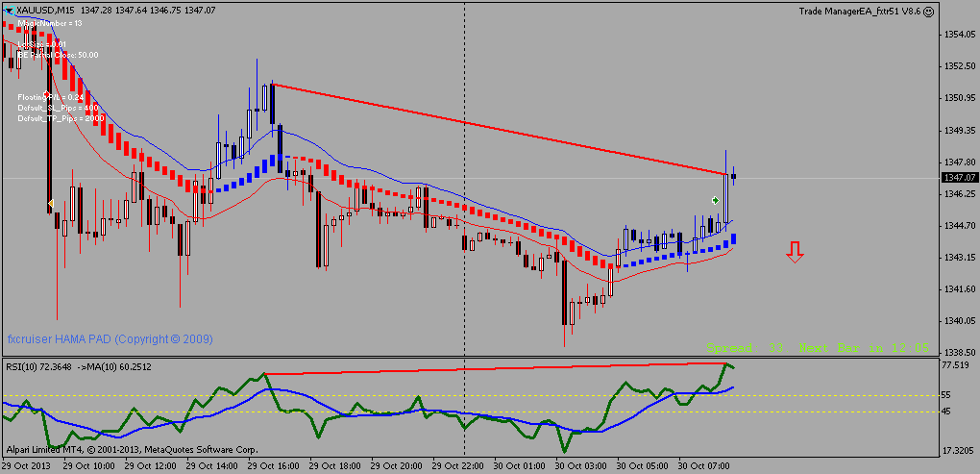Click the Trade ManagerEA_fxtr51 V8.6 label

click(x=860, y=11)
